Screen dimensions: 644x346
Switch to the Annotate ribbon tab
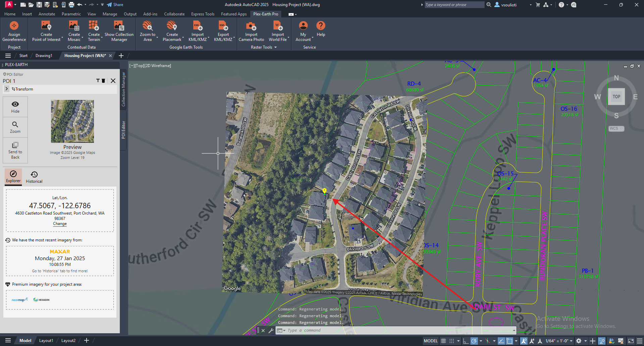point(47,14)
